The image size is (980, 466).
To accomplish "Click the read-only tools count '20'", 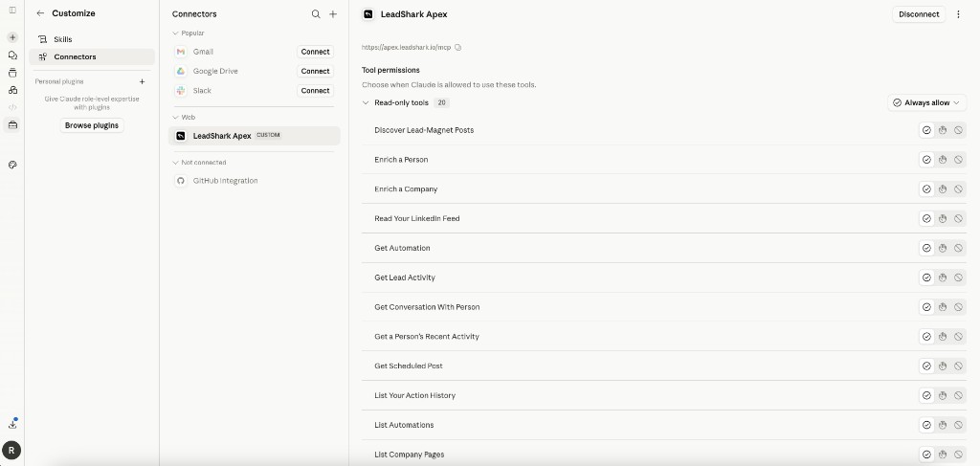I will tap(442, 102).
